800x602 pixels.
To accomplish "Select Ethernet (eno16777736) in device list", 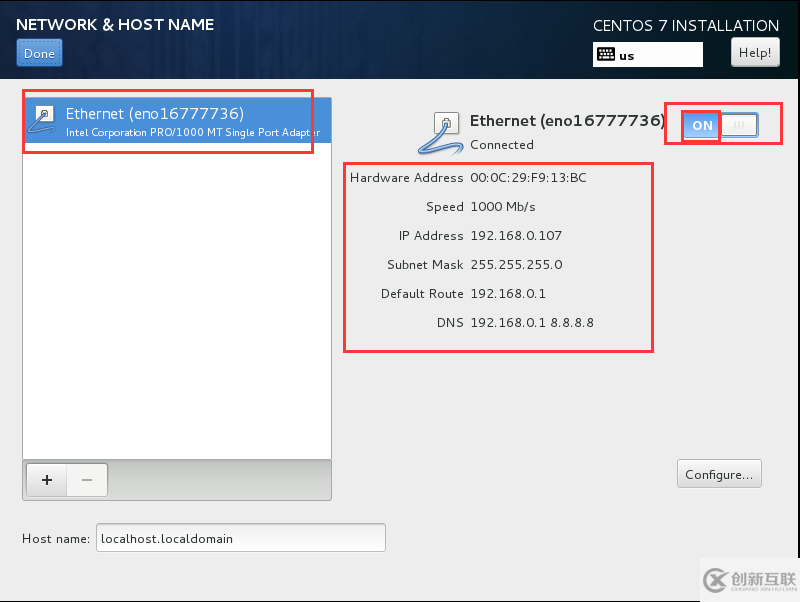I will tap(177, 121).
